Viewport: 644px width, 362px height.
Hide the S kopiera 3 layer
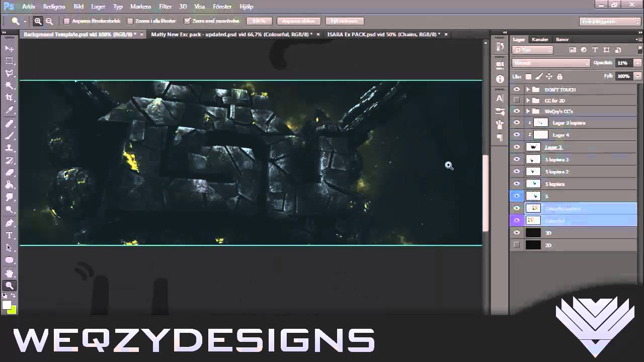(517, 159)
